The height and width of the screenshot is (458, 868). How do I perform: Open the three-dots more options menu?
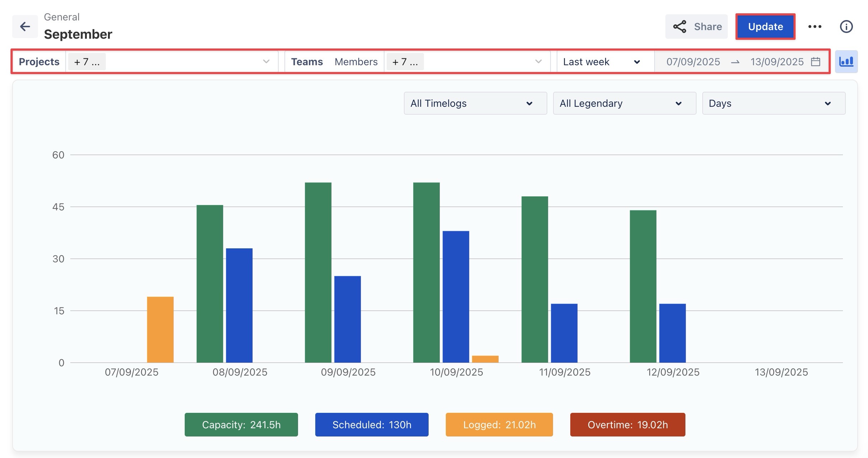[x=815, y=27]
